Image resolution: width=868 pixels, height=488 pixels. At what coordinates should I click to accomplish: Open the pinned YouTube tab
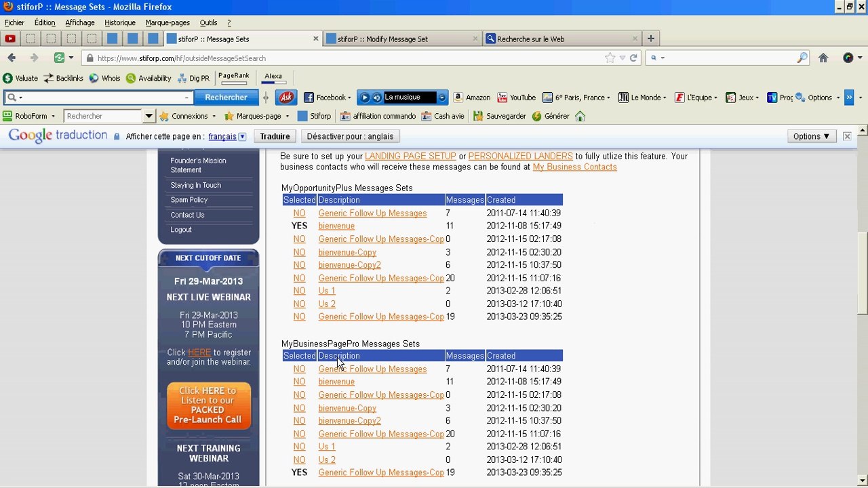10,39
